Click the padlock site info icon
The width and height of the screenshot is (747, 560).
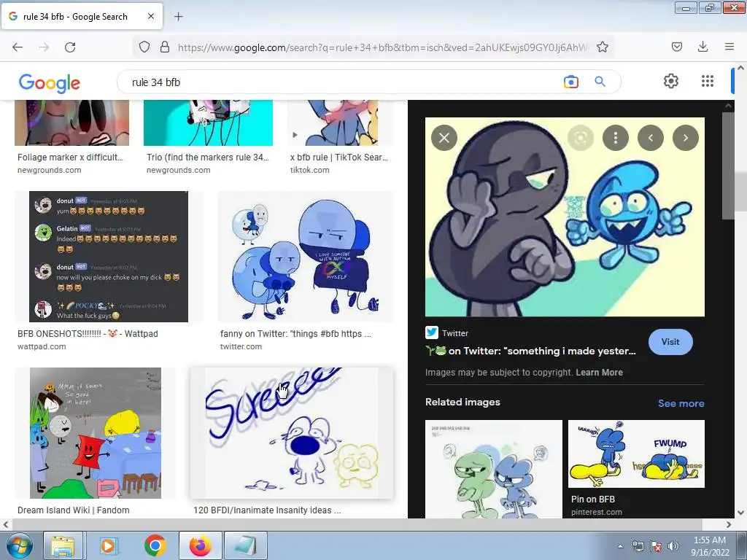click(x=165, y=47)
